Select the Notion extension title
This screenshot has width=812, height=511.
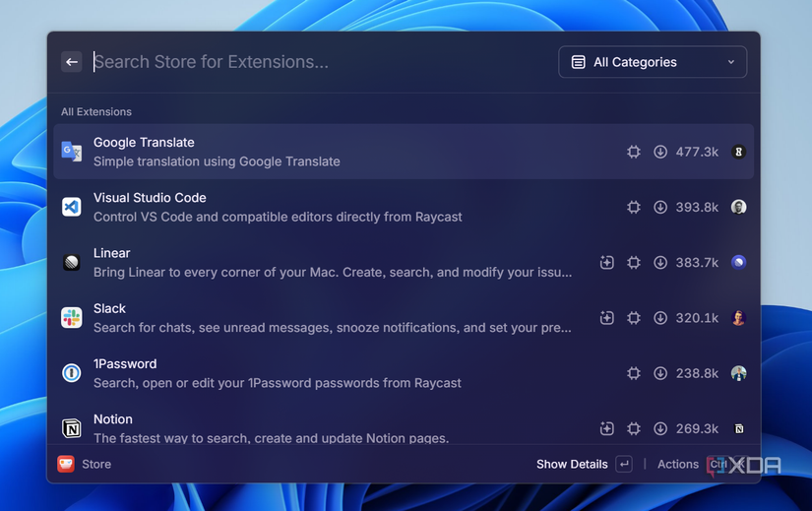pyautogui.click(x=113, y=419)
